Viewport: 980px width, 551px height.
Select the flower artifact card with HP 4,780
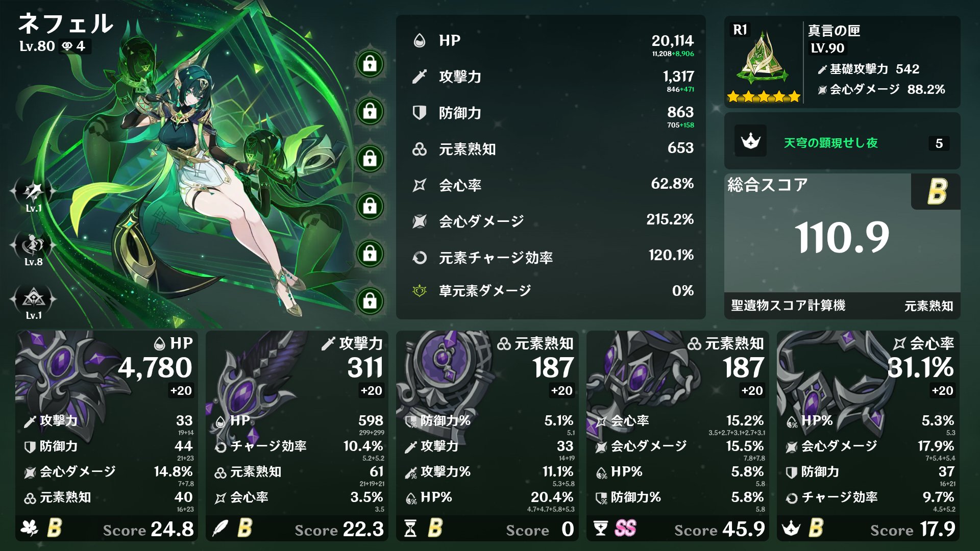tap(106, 436)
